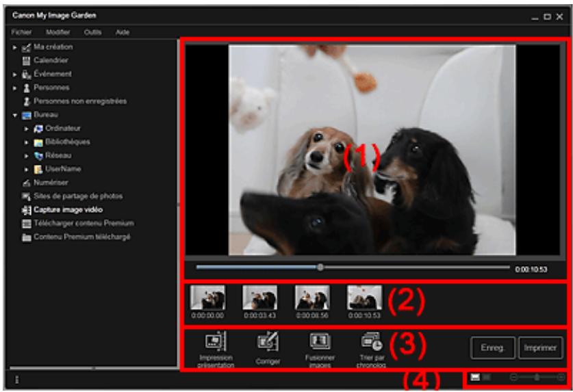Click the Ordinateur computer icon
573x392 pixels.
[38, 129]
